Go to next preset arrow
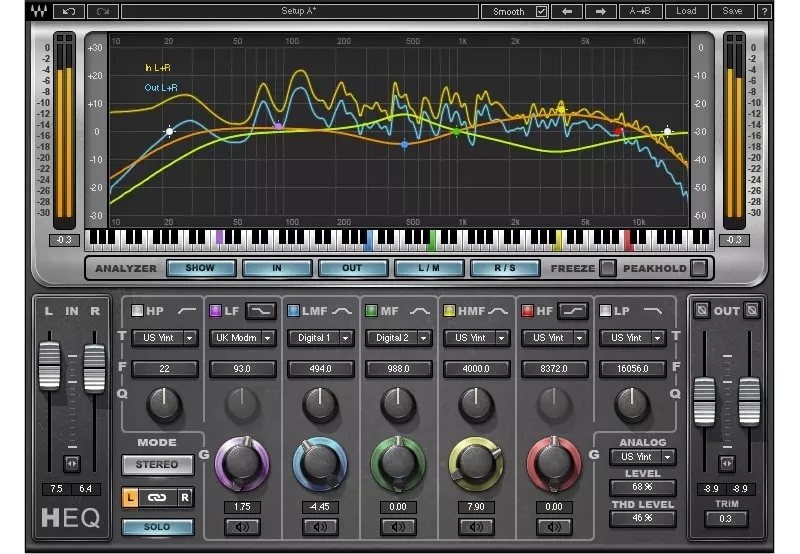Viewport: 800px width, 554px height. tap(601, 11)
